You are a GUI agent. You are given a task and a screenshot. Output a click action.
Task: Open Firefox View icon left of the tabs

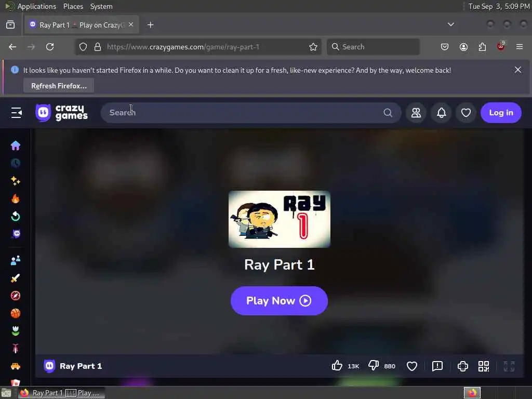pyautogui.click(x=10, y=25)
